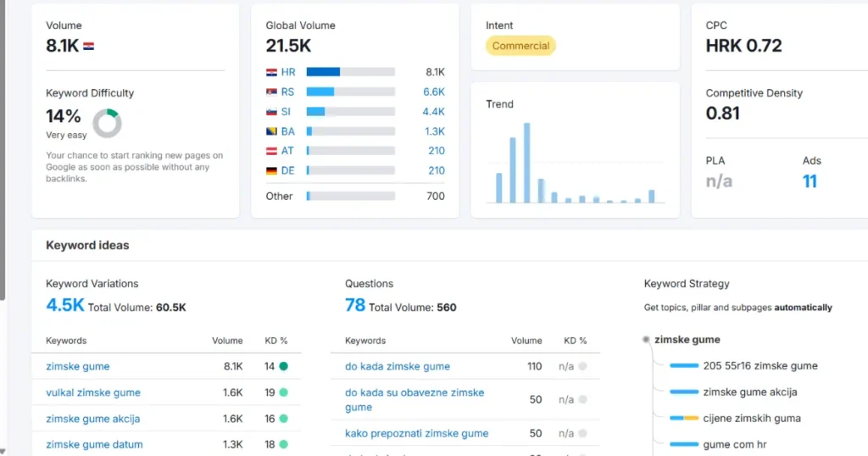Select zimske gume root strategy node
The image size is (868, 456).
[x=687, y=340]
